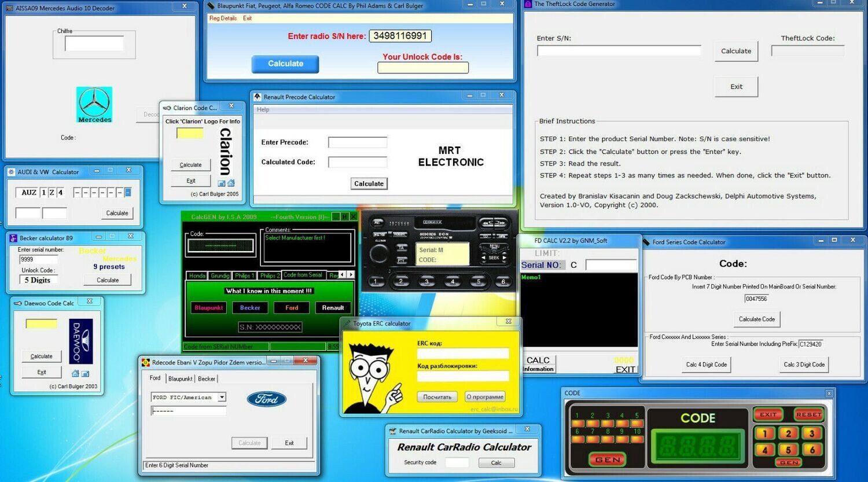868x482 pixels.
Task: Click Calc 3 Digit Code in Ford Series
Action: 804,365
